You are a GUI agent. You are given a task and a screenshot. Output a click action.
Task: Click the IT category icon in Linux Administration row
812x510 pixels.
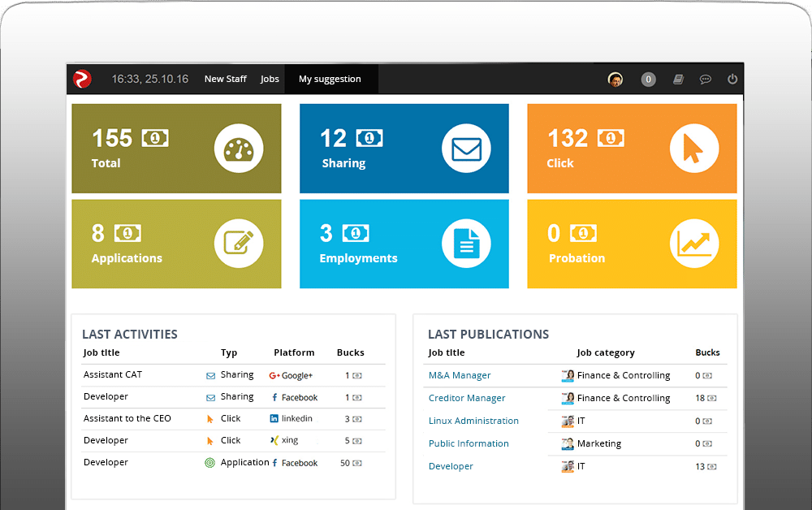click(x=568, y=421)
